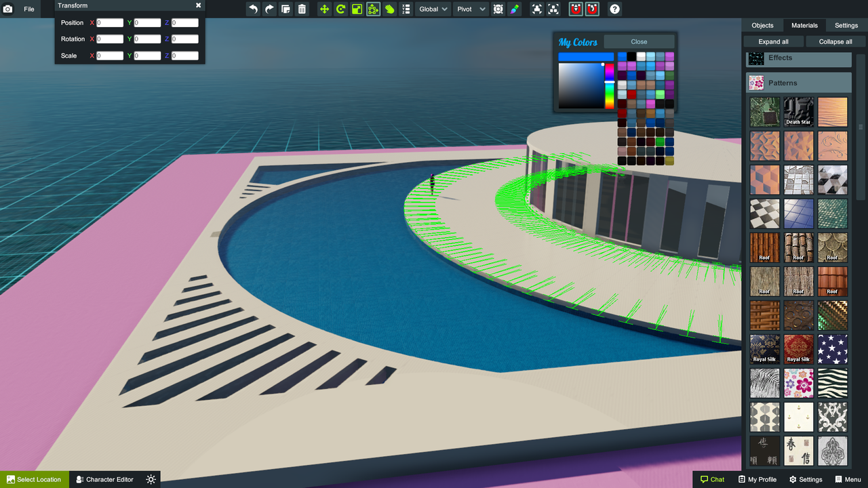Pick the olive yellow swatch in My Colors

pos(669,161)
